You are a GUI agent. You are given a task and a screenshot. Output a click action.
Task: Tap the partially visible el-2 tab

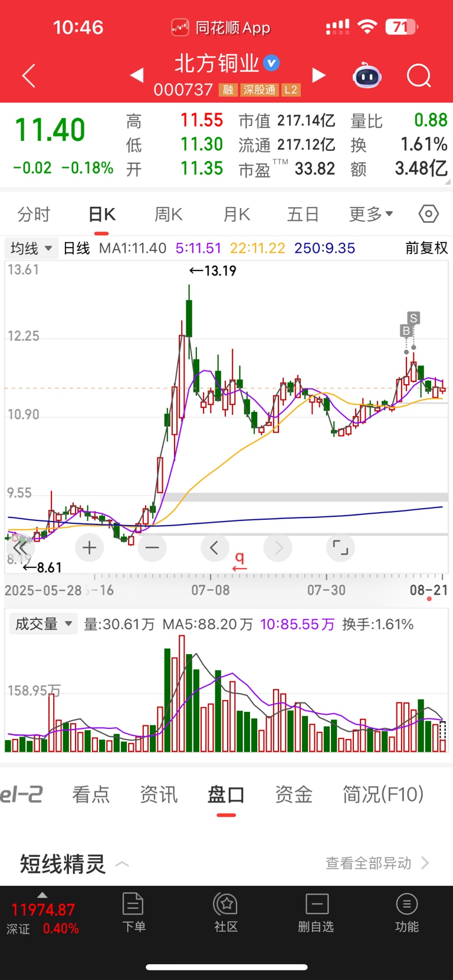[x=21, y=794]
